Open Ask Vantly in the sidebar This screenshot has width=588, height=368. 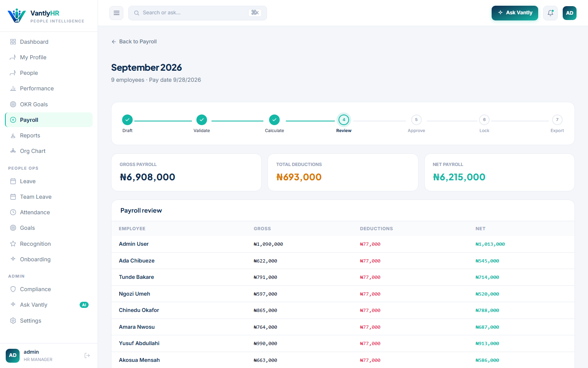49,305
